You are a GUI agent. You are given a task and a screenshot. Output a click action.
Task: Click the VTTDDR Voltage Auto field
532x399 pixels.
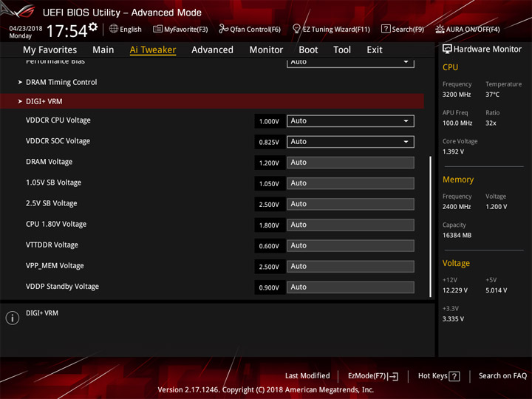click(350, 245)
